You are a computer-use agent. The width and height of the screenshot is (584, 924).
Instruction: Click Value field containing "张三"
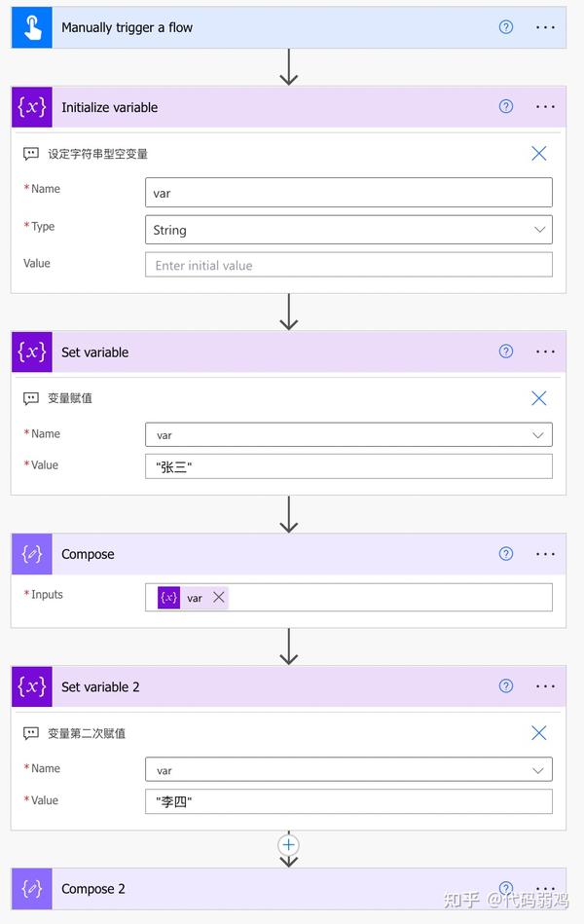(348, 466)
